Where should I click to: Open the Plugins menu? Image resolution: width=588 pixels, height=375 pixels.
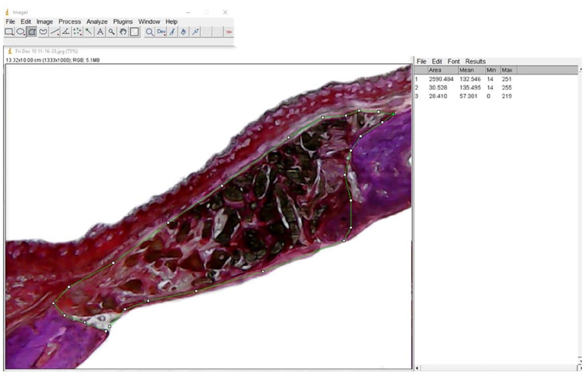pyautogui.click(x=123, y=22)
